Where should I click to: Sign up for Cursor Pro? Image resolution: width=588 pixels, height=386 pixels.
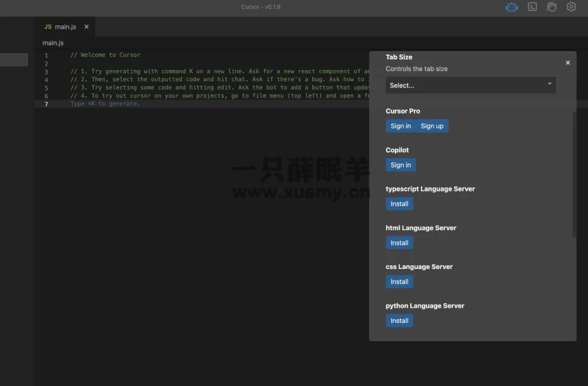pos(432,126)
